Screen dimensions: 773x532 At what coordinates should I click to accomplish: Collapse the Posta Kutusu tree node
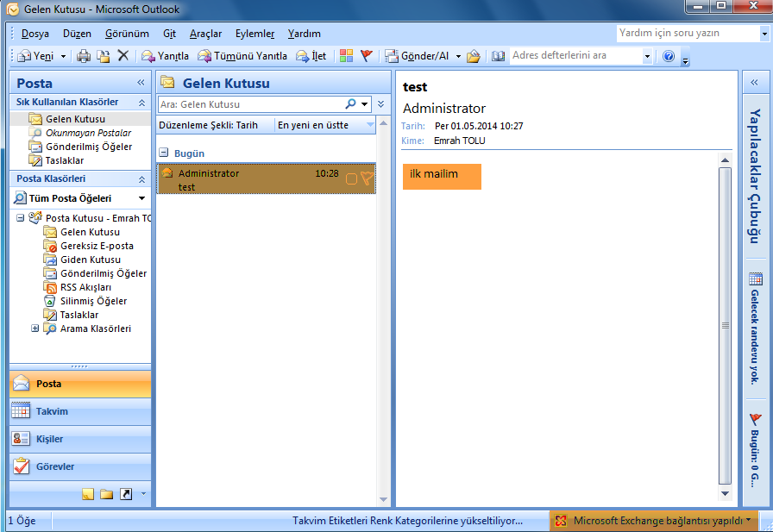pos(20,218)
